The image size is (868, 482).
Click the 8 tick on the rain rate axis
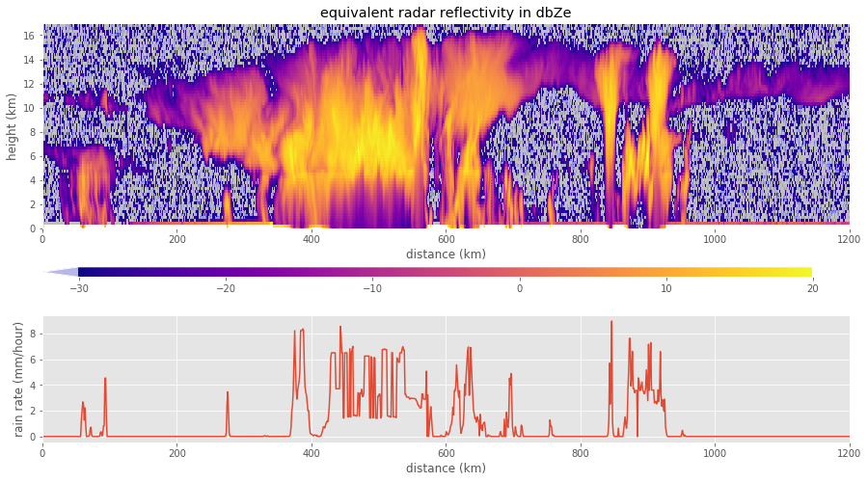pyautogui.click(x=32, y=334)
